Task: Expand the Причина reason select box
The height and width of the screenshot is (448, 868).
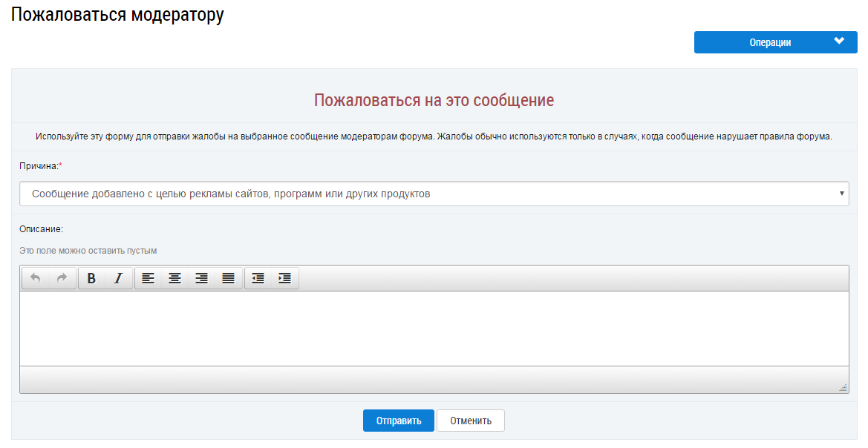Action: 434,194
